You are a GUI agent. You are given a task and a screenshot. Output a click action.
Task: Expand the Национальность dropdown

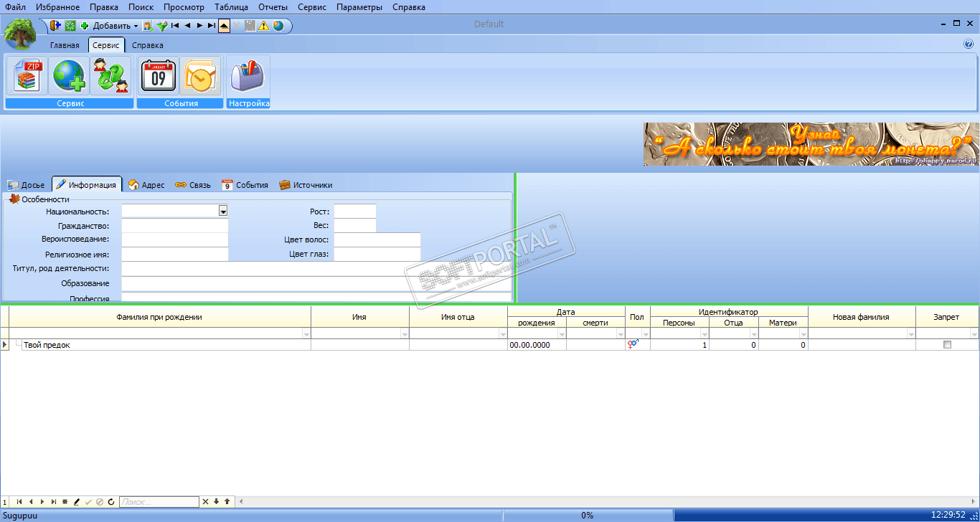tap(223, 212)
